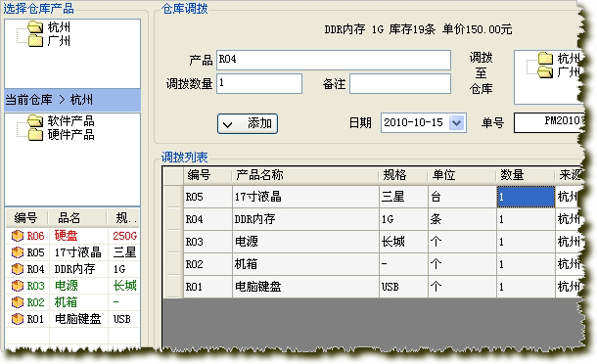
Task: Click the USB spec cell in transfer list
Action: click(403, 287)
